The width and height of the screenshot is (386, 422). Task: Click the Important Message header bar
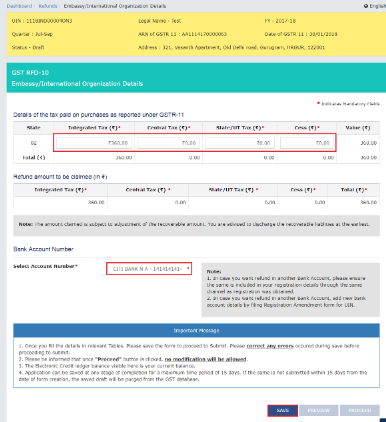196,330
